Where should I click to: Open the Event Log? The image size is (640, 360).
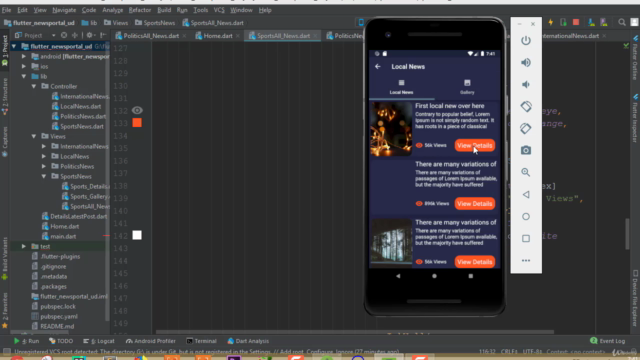(x=607, y=341)
